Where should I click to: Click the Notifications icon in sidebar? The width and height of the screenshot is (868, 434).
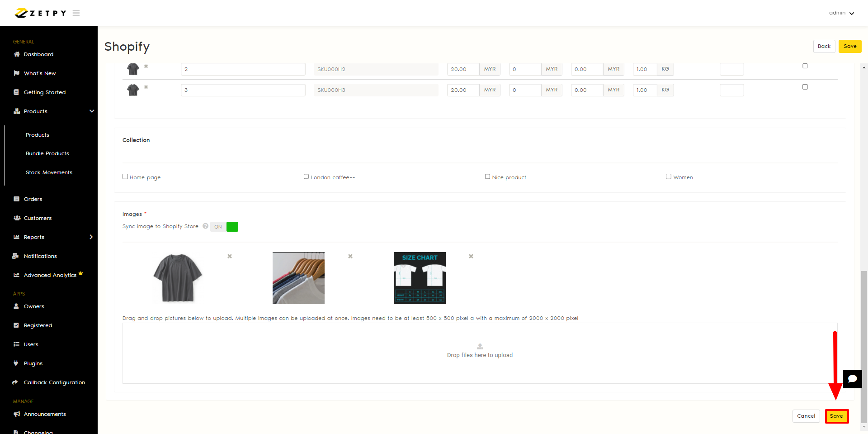15,256
